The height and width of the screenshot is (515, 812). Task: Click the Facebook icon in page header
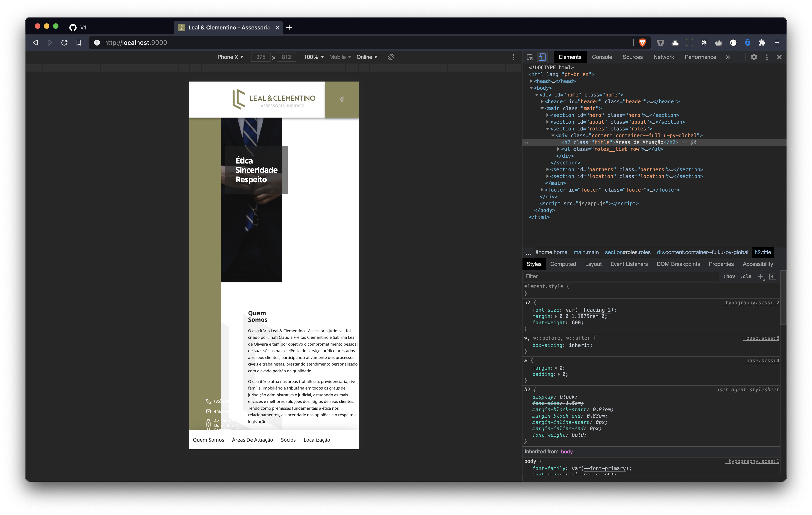[342, 99]
